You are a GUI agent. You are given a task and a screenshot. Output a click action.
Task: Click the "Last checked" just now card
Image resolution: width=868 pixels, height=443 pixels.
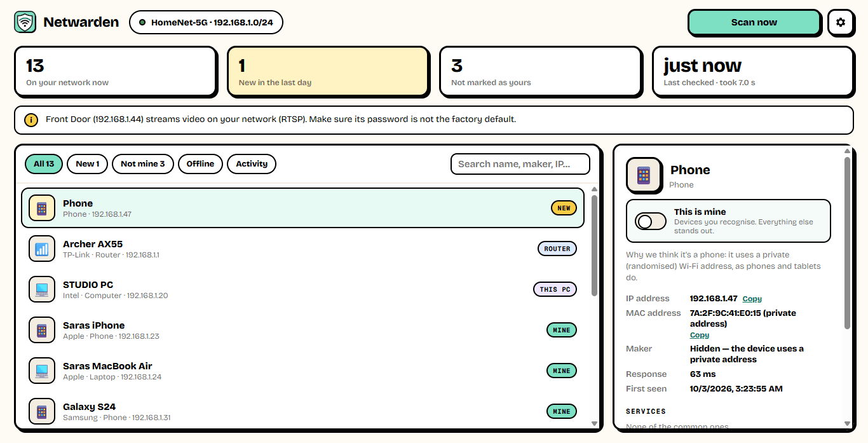pyautogui.click(x=753, y=72)
